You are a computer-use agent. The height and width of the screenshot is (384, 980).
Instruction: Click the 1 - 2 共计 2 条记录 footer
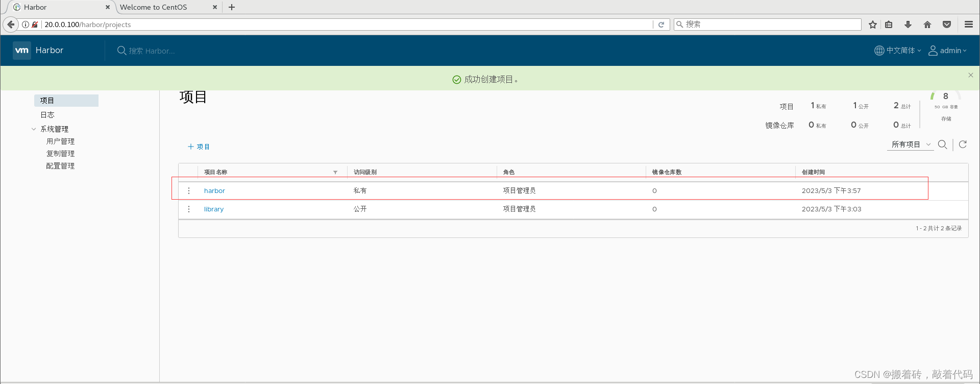pyautogui.click(x=939, y=228)
